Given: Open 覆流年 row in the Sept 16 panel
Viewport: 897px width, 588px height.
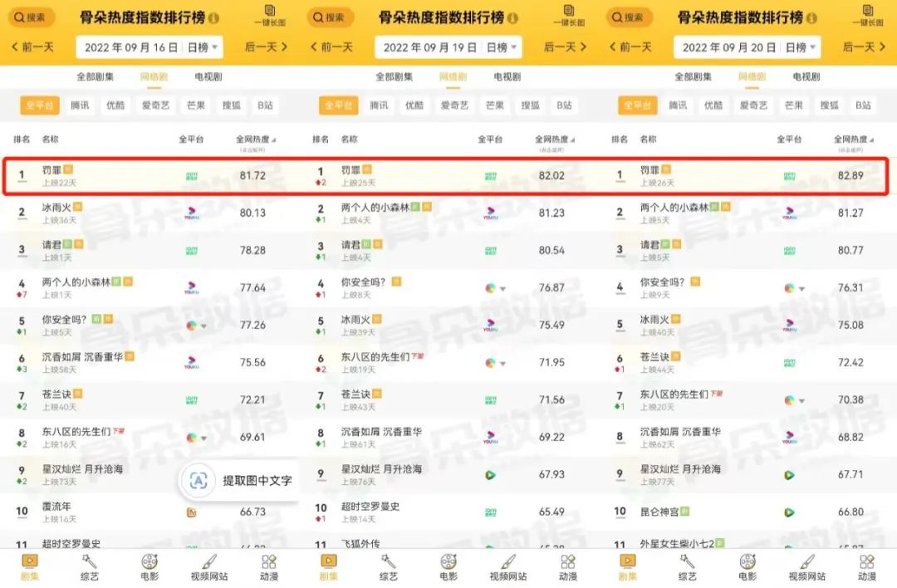Looking at the screenshot, I should (149, 512).
